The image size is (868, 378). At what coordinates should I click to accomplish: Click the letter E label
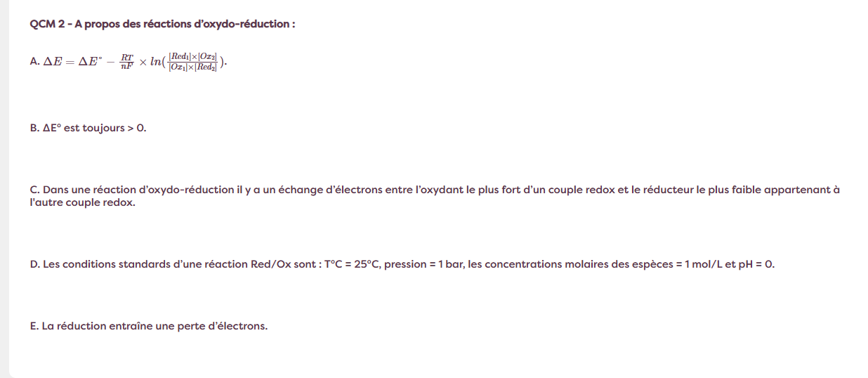click(34, 326)
